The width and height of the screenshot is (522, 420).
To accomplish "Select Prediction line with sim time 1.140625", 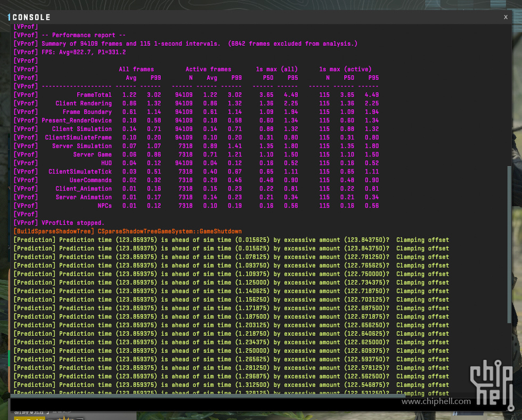I will 231,291.
